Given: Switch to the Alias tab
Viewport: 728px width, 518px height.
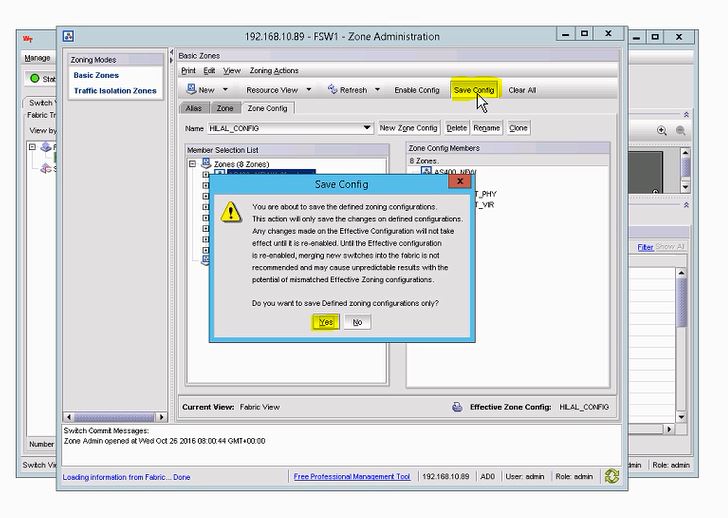Looking at the screenshot, I should (194, 108).
